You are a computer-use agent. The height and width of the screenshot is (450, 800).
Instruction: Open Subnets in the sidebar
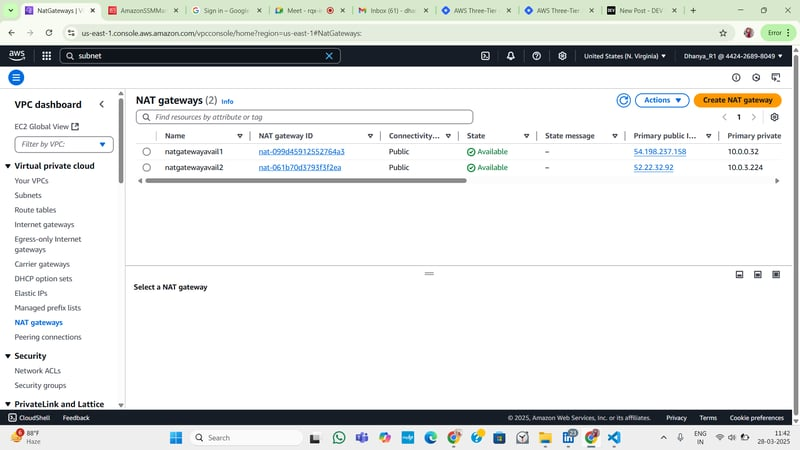click(28, 195)
